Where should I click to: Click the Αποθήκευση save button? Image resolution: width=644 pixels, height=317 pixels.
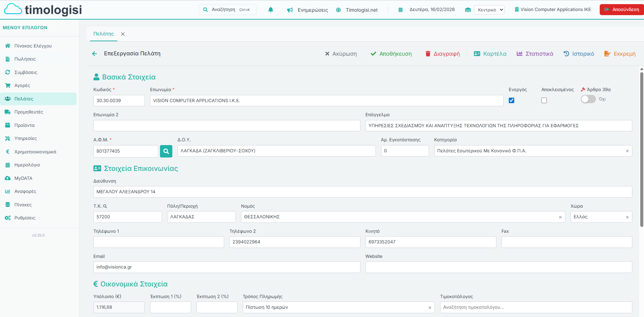click(391, 54)
